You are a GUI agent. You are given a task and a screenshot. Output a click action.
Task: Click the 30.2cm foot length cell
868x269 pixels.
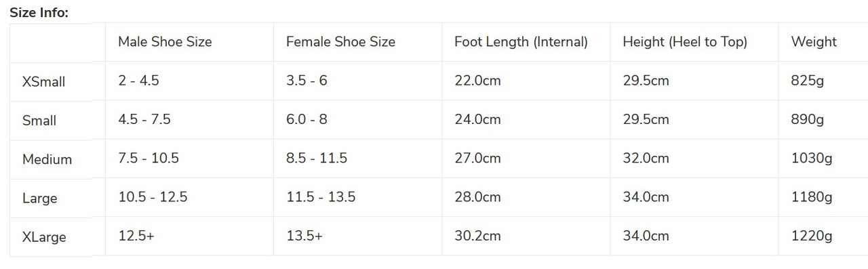tap(477, 236)
